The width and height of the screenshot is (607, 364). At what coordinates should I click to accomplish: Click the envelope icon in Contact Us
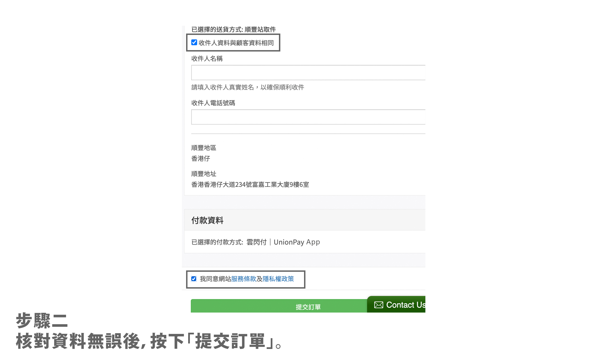click(x=378, y=305)
